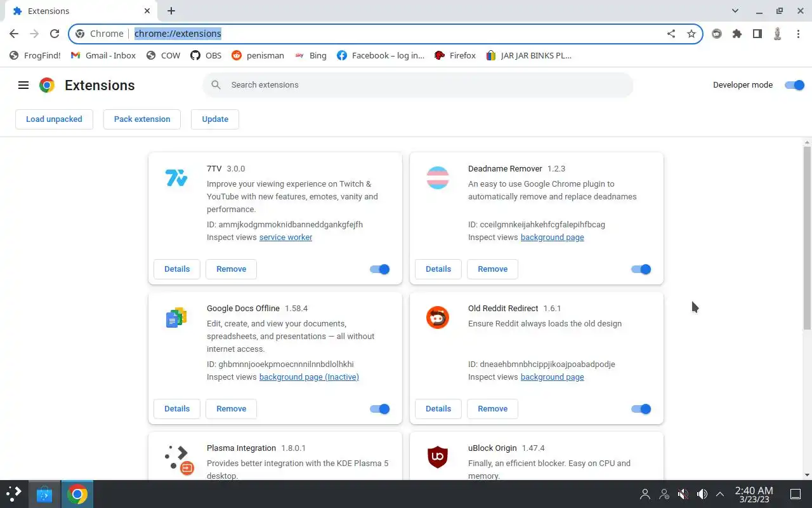Inspect Google Docs background page (Inactive) link

pos(309,377)
